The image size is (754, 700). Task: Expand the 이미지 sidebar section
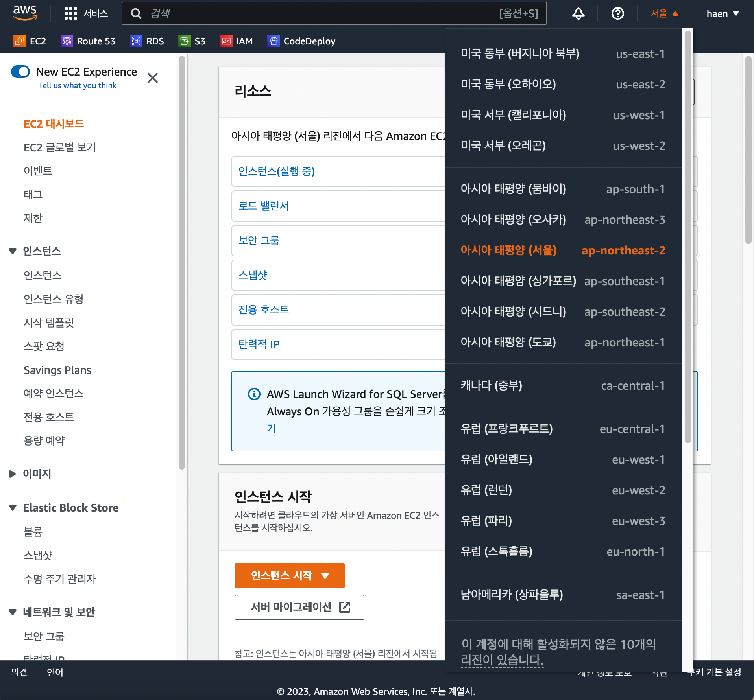click(x=13, y=473)
